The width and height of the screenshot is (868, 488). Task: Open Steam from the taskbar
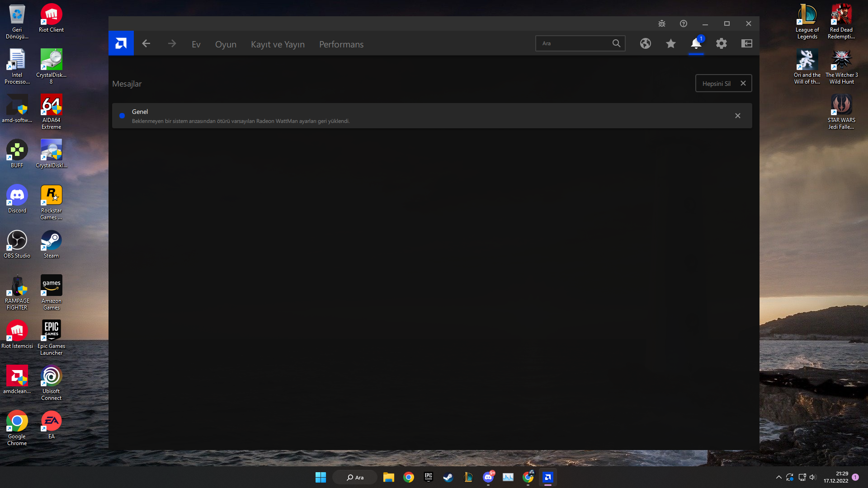click(448, 477)
